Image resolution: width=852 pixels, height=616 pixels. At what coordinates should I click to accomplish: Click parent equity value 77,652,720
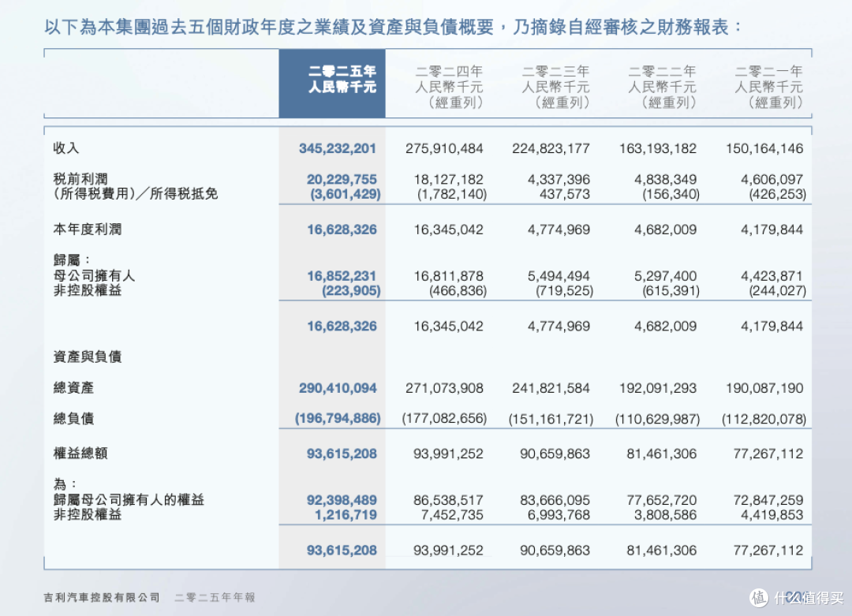pos(661,500)
